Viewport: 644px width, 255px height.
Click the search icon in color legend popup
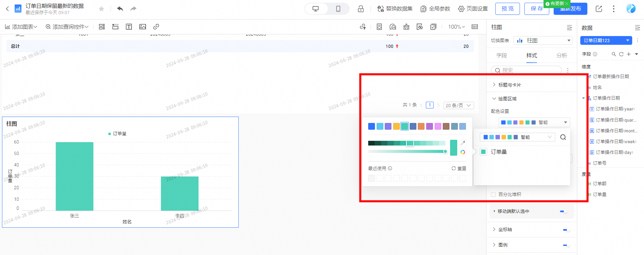pyautogui.click(x=563, y=137)
